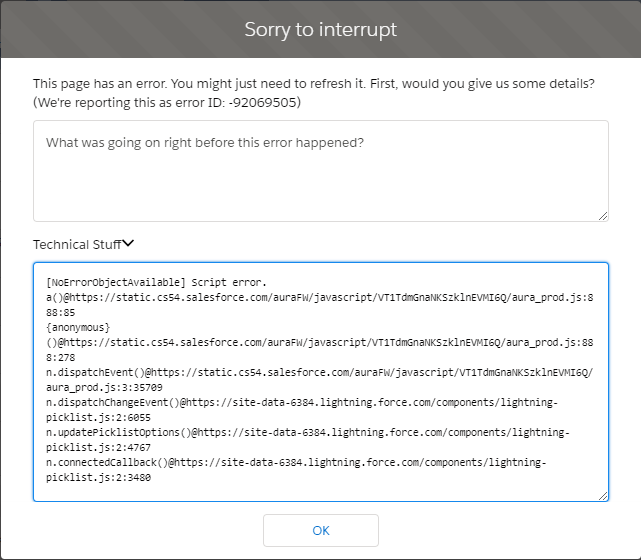The width and height of the screenshot is (641, 560).
Task: Focus the "What was going on" text box
Action: (320, 171)
